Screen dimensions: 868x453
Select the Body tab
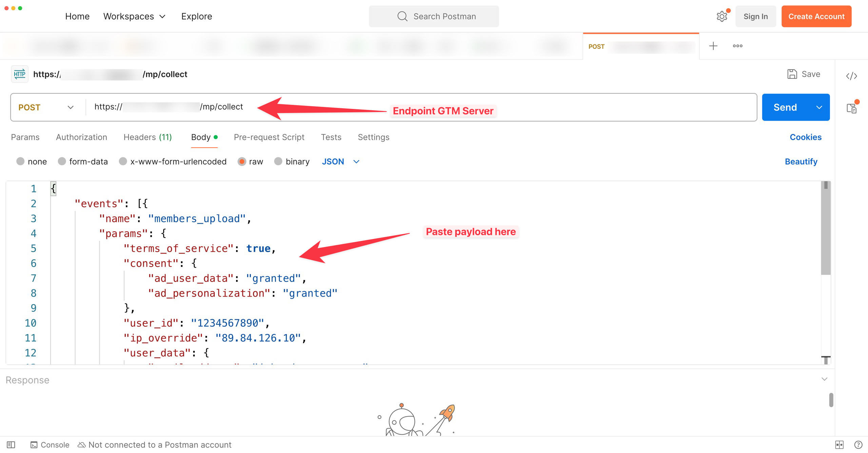(204, 137)
